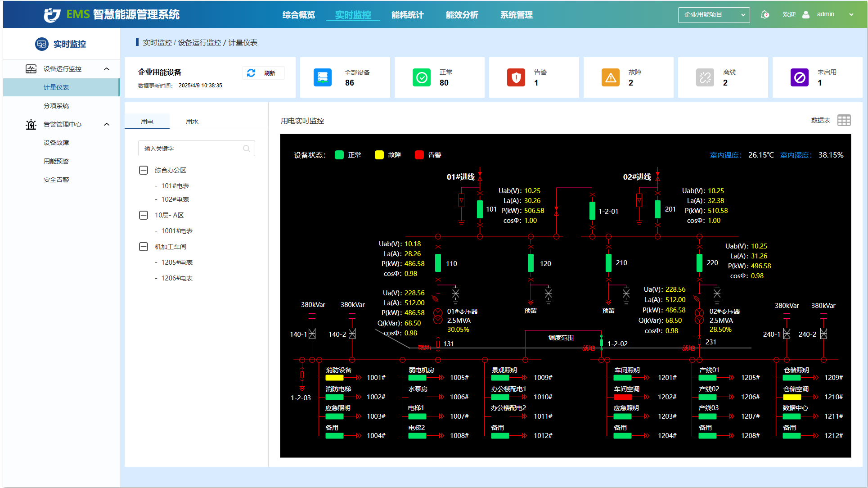The image size is (868, 488).
Task: Click the not enabled (未启用) purple icon
Action: 800,77
